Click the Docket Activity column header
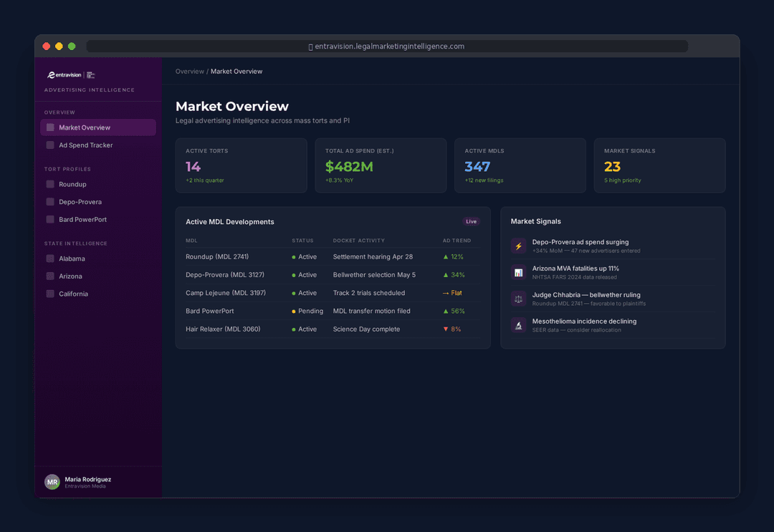Screen dimensions: 774x532 [359, 241]
